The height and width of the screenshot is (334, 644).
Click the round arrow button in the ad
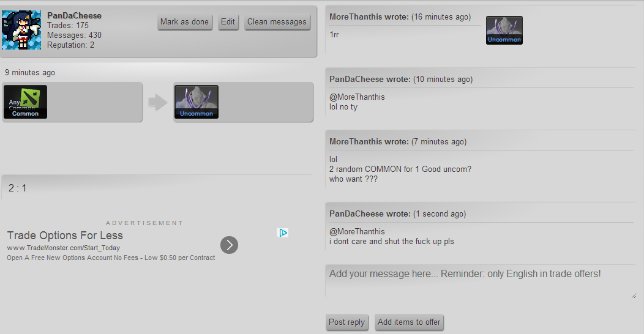(x=229, y=245)
